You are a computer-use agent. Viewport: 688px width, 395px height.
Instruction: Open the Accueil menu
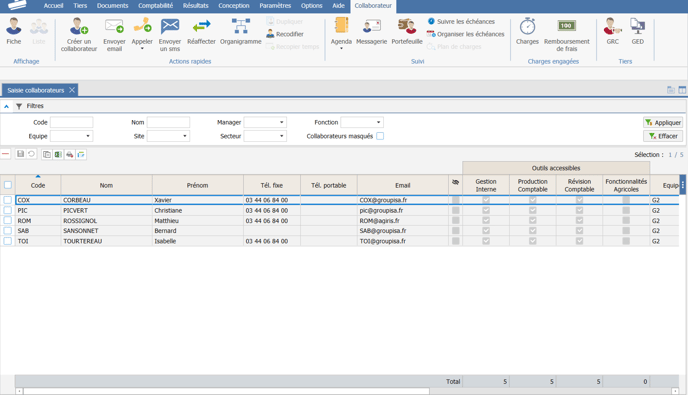pos(54,6)
